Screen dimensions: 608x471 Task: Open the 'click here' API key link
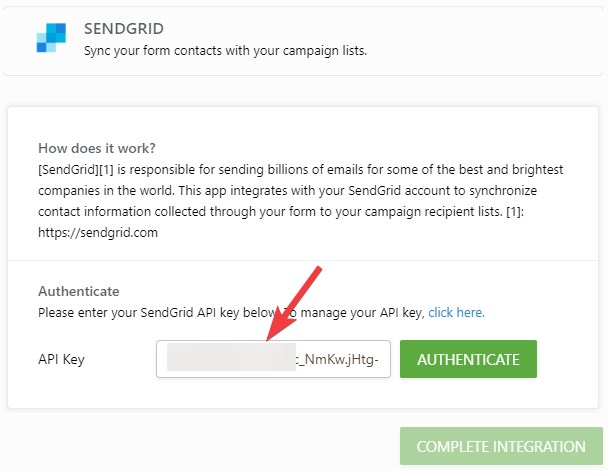(456, 312)
